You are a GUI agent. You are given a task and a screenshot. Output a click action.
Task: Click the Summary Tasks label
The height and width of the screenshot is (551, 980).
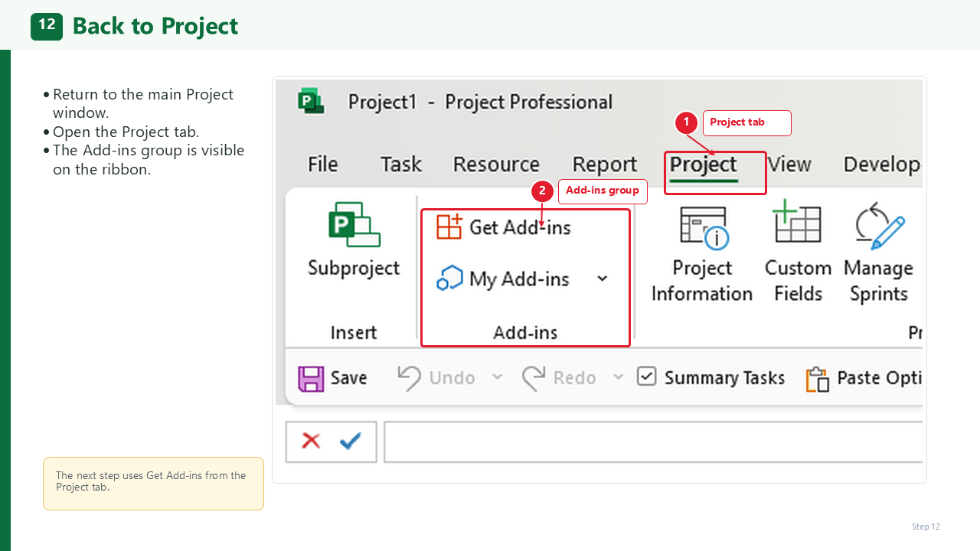724,378
